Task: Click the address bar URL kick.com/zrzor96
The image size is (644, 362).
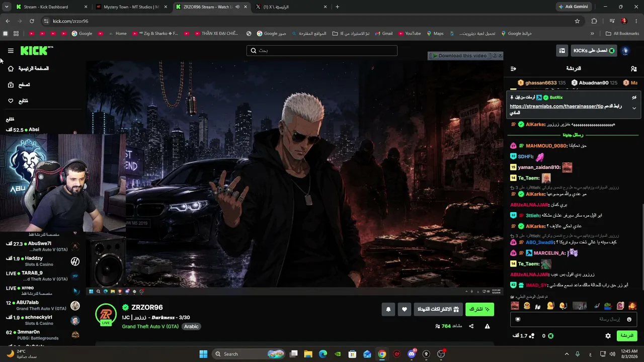Action: point(70,21)
